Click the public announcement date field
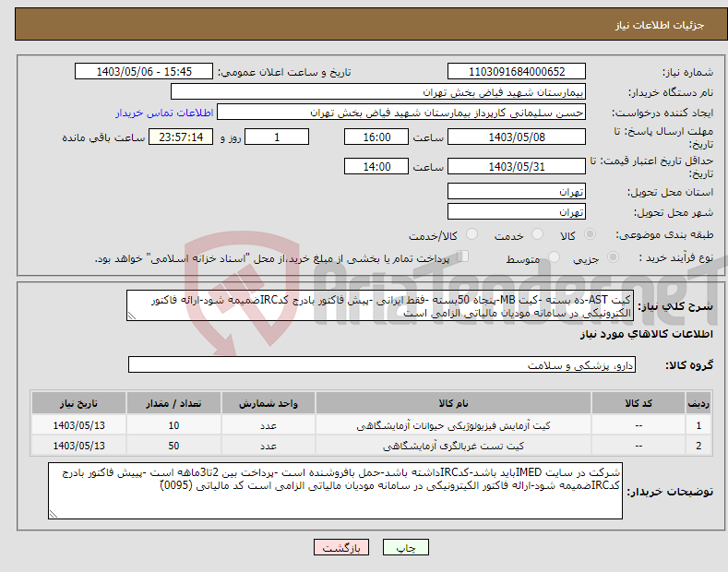Image resolution: width=728 pixels, height=572 pixels. [x=144, y=72]
